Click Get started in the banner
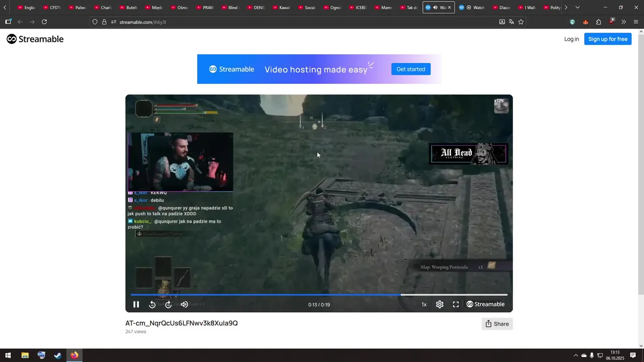 coord(411,69)
